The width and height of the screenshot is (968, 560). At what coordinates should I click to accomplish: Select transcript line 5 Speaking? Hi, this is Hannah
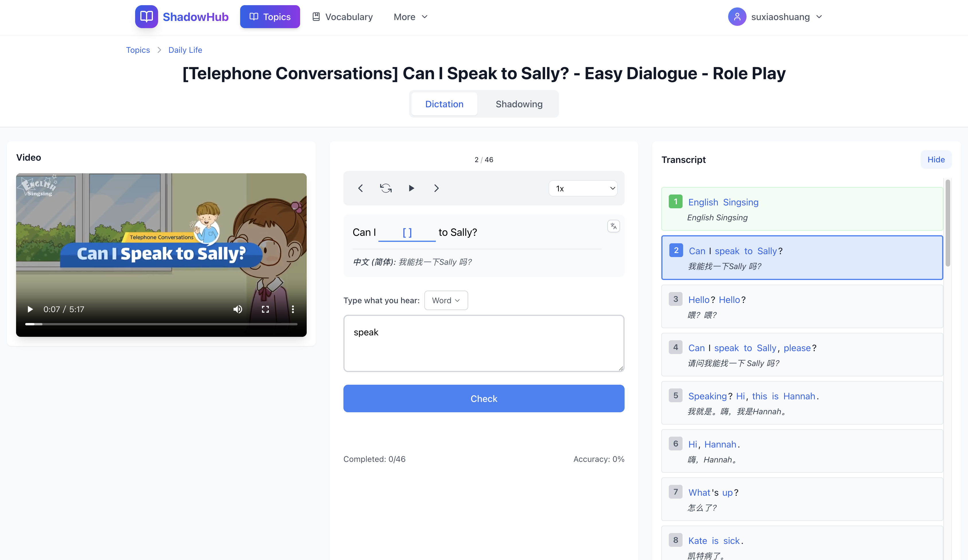(802, 402)
